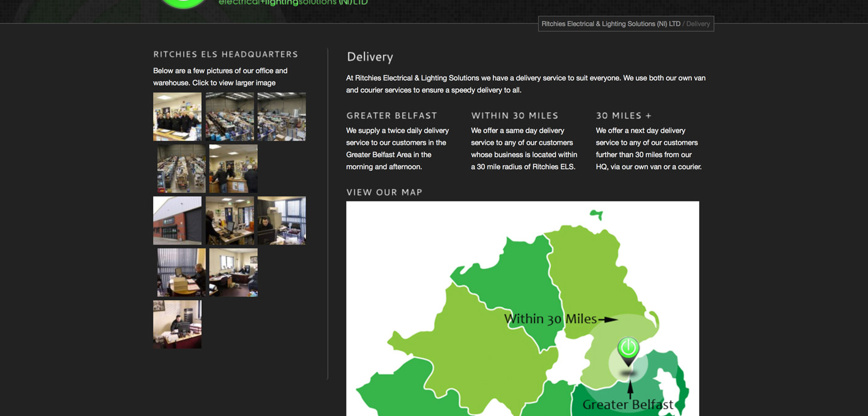The width and height of the screenshot is (868, 416).
Task: Open the warehouse thumbnail beside the staff group photo
Action: click(230, 116)
